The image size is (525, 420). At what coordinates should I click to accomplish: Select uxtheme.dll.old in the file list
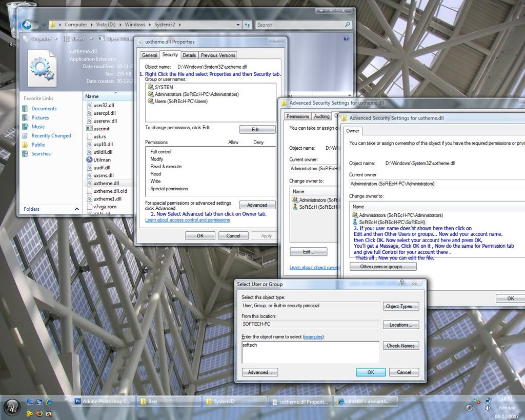pos(110,191)
